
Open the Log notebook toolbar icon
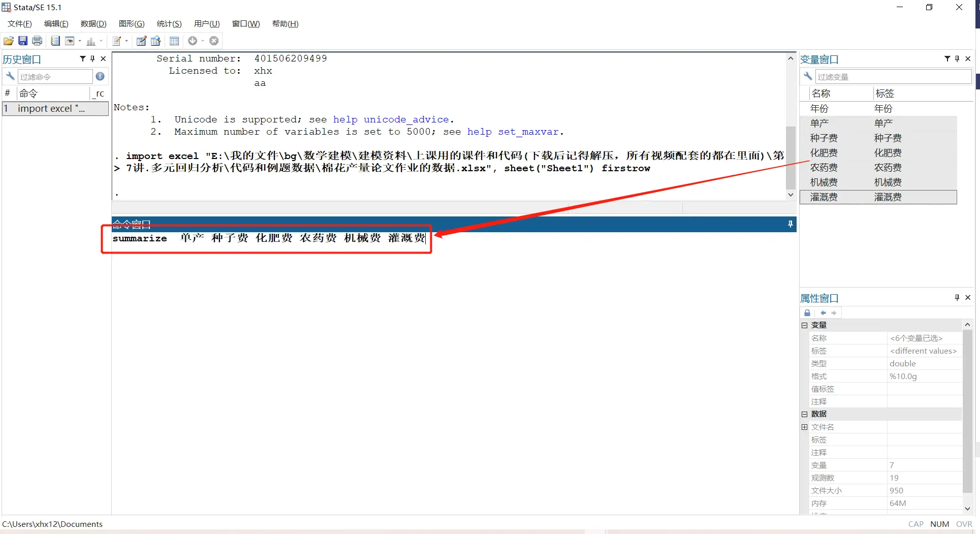(x=55, y=41)
